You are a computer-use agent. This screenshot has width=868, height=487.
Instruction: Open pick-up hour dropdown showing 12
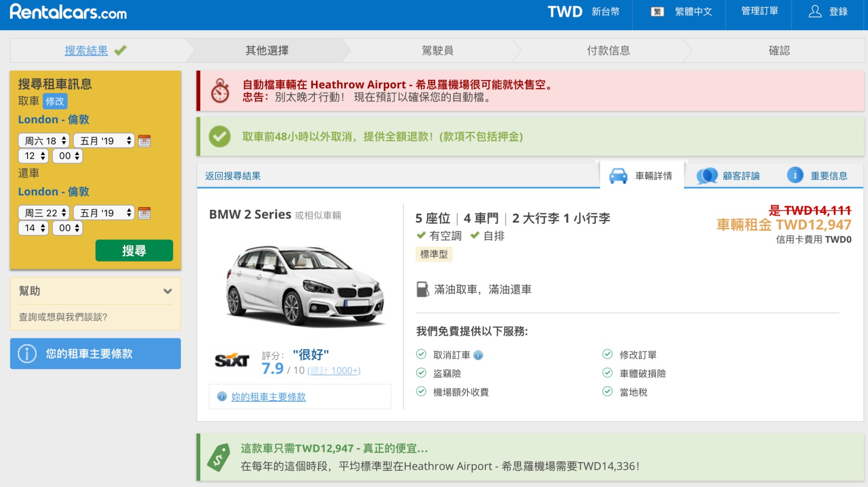[x=34, y=156]
